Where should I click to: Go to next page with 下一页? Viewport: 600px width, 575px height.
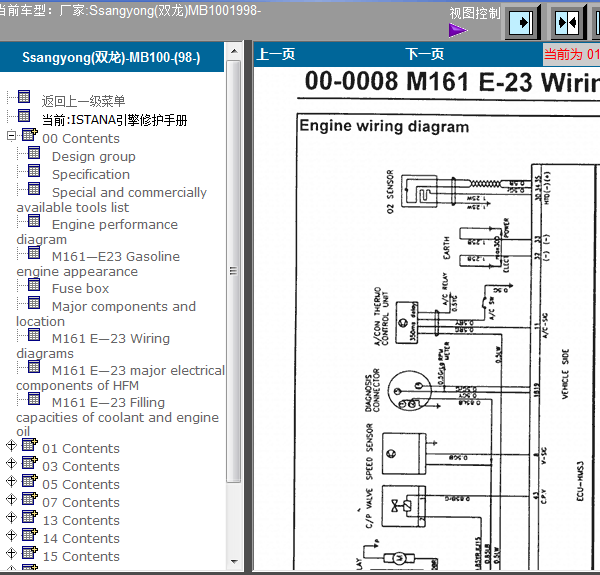coord(425,54)
